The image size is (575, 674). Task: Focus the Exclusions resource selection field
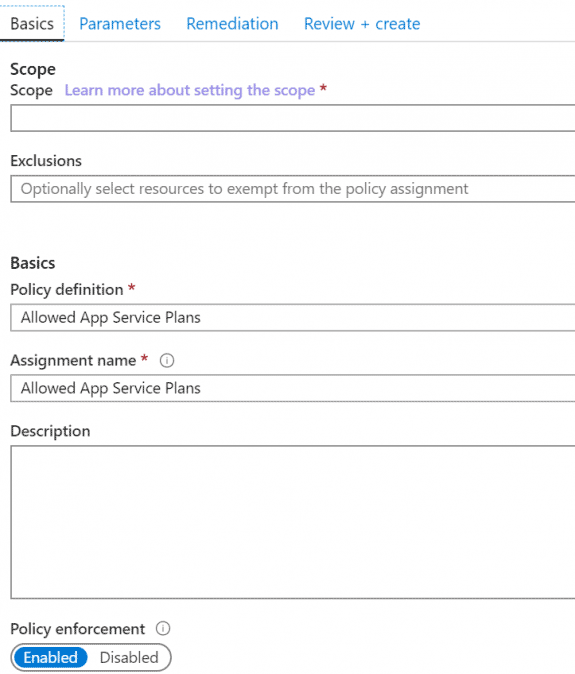pyautogui.click(x=293, y=189)
